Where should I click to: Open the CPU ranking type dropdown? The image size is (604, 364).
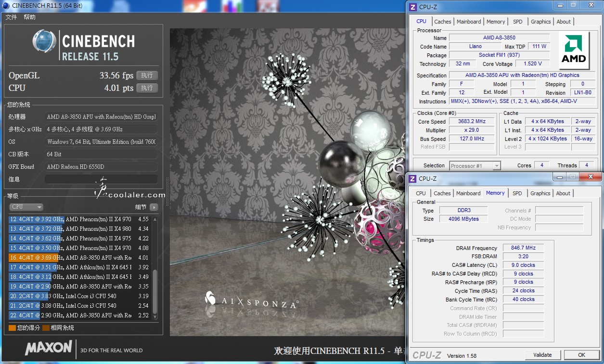point(26,207)
